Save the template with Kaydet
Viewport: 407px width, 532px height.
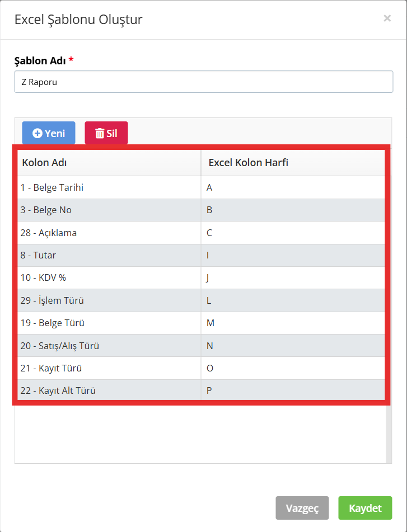365,508
